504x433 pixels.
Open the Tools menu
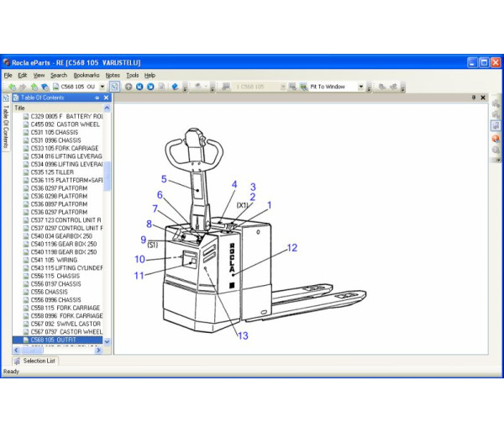[133, 75]
